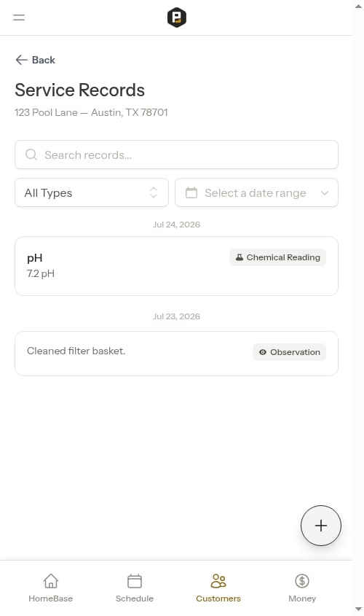Open the pH 7.2 record card
Image resolution: width=364 pixels, height=616 pixels.
[x=176, y=266]
